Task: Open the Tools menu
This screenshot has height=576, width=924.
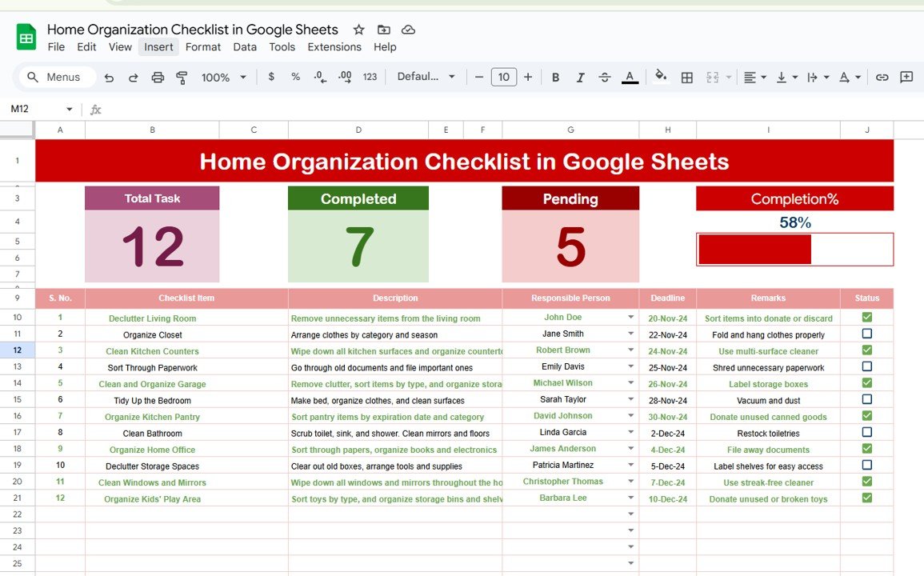Action: pyautogui.click(x=282, y=47)
